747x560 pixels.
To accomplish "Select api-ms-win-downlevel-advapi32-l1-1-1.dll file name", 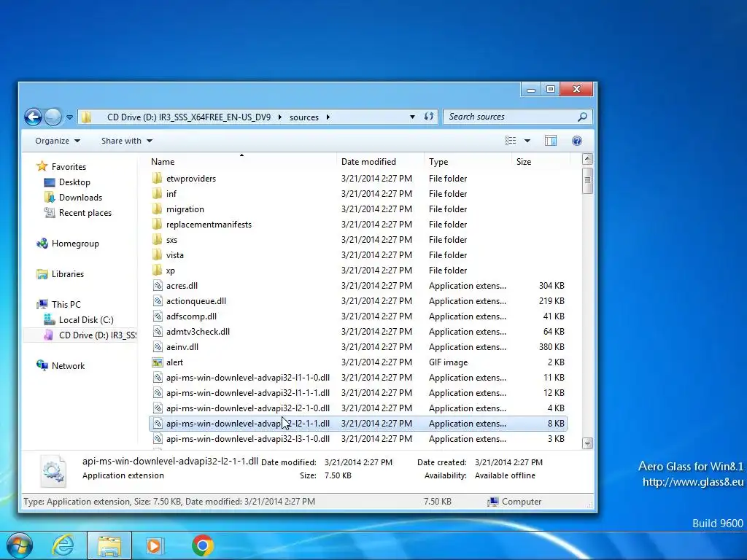I will 248,393.
